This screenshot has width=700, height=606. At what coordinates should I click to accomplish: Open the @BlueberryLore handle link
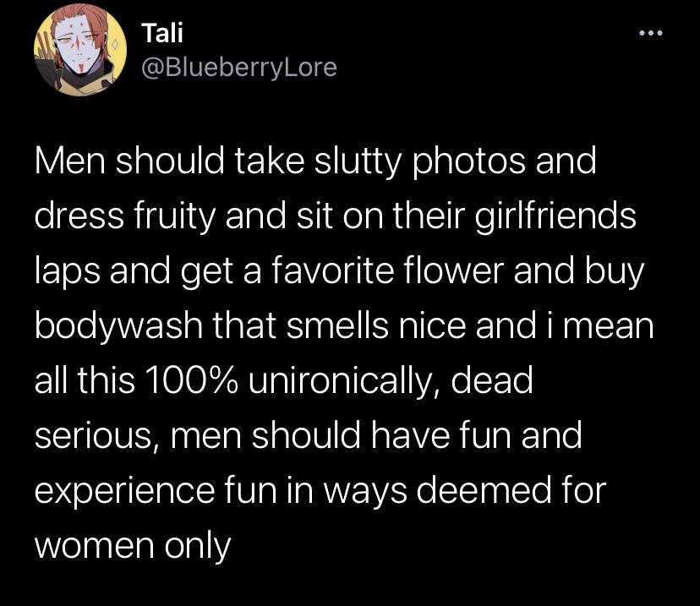(x=238, y=66)
